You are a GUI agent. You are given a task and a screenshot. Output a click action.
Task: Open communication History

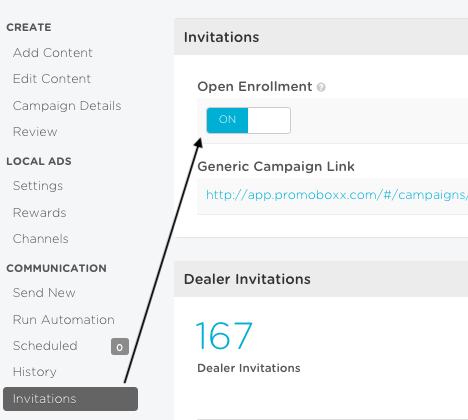35,372
